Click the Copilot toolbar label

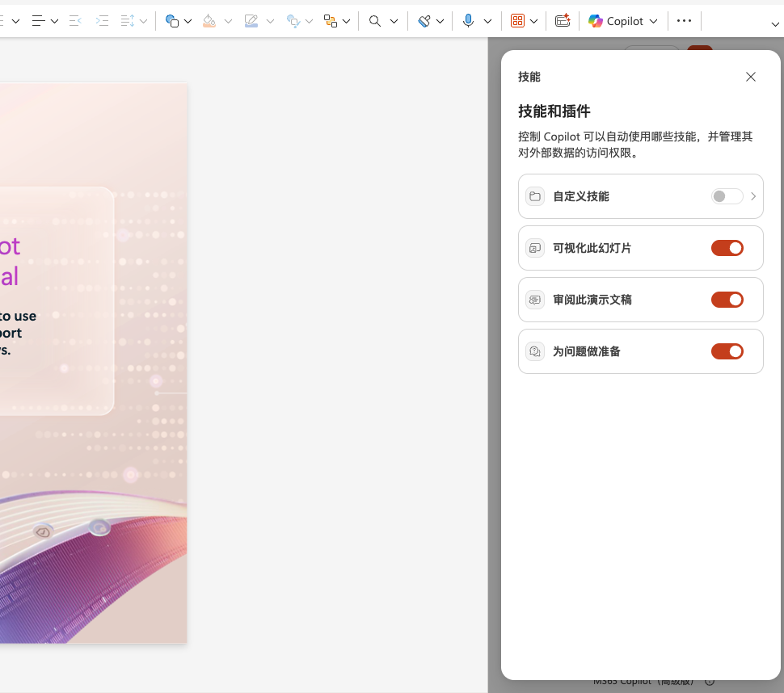coord(625,21)
